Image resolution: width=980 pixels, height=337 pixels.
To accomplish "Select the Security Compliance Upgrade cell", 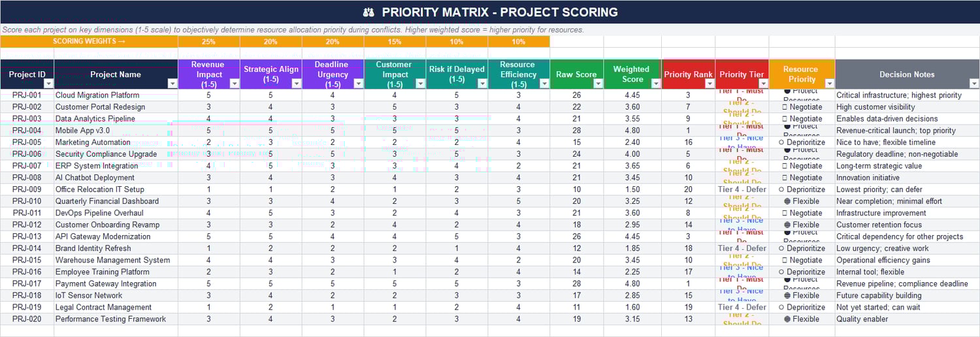I will click(116, 154).
